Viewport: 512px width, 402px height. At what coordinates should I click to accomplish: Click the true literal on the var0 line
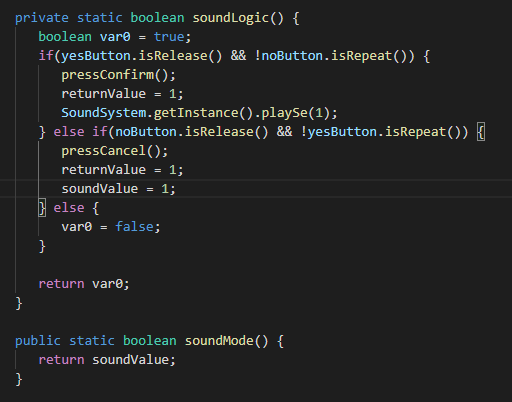pos(169,37)
